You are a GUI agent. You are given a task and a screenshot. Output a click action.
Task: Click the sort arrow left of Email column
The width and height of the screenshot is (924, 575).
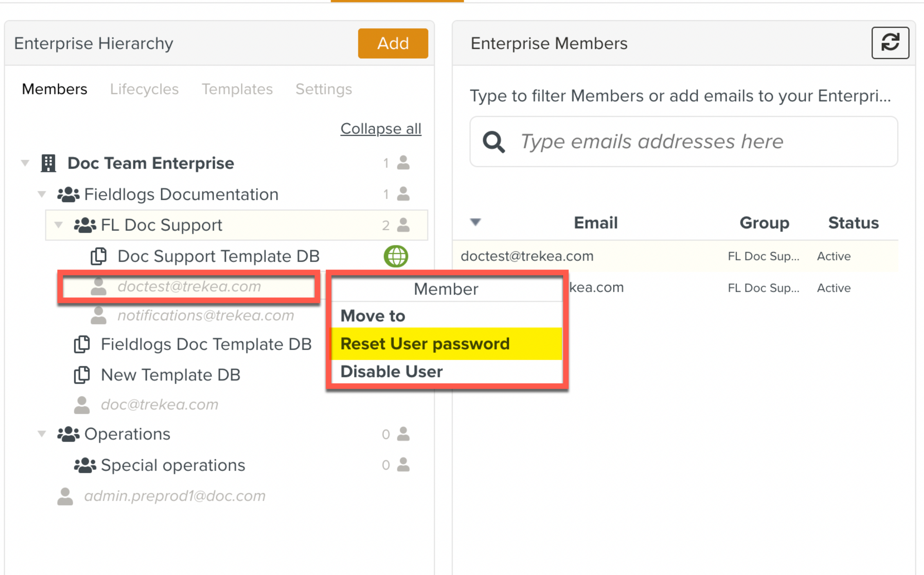point(475,222)
